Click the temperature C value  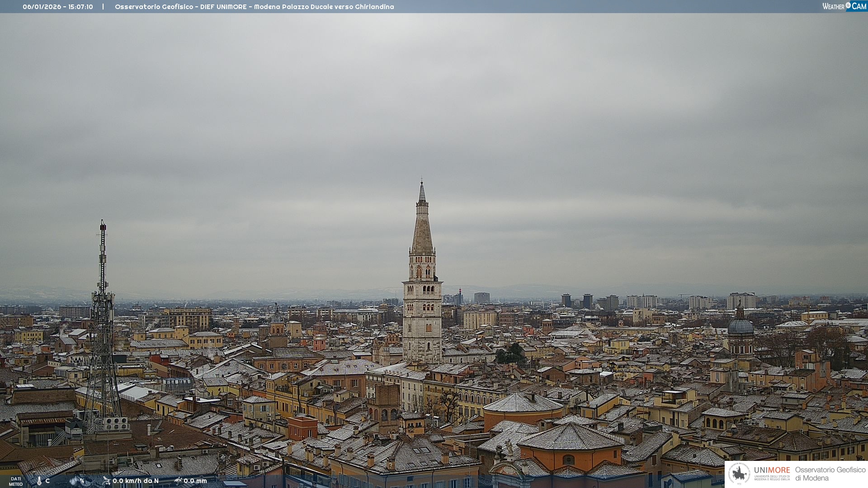click(x=47, y=481)
